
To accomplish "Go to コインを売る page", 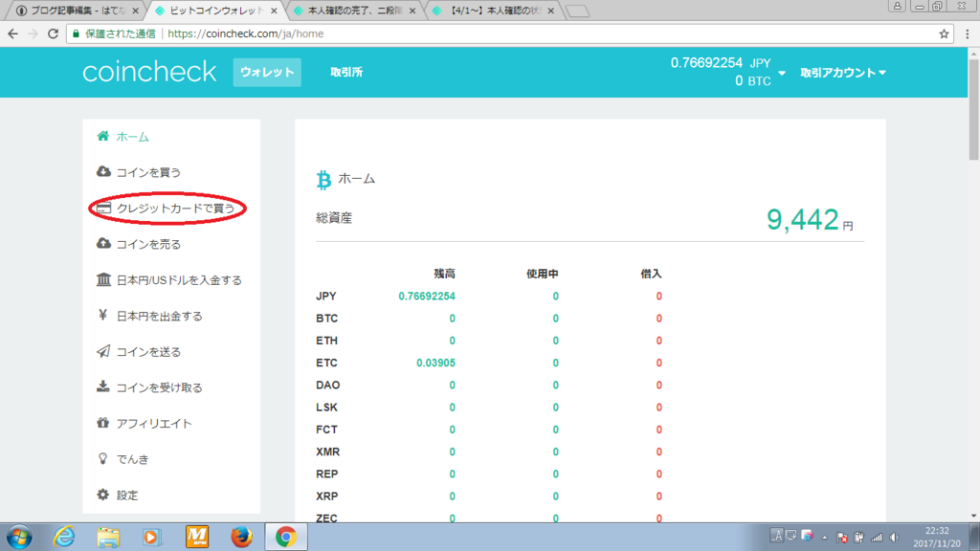I will pos(148,244).
